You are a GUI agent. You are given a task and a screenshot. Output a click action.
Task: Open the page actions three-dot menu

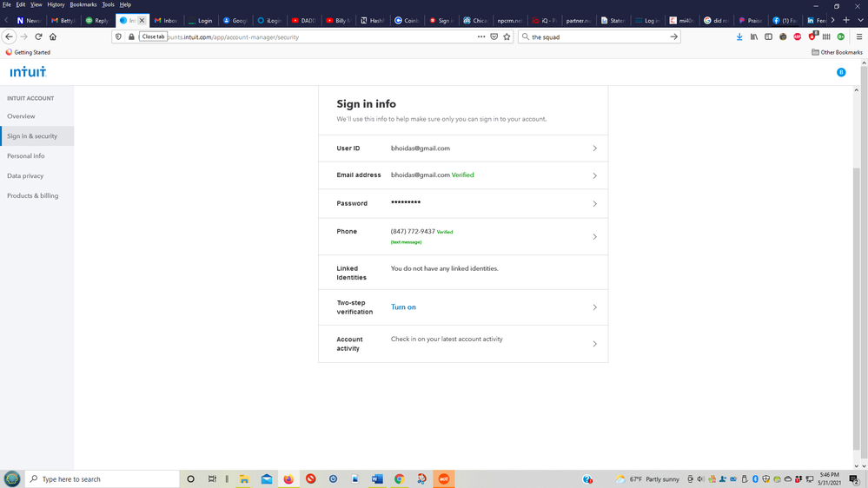click(481, 36)
